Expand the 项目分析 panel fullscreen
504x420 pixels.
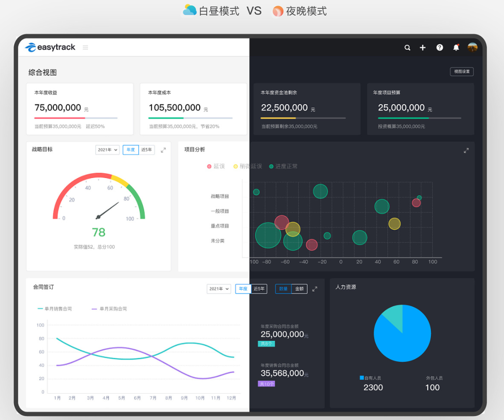(466, 150)
